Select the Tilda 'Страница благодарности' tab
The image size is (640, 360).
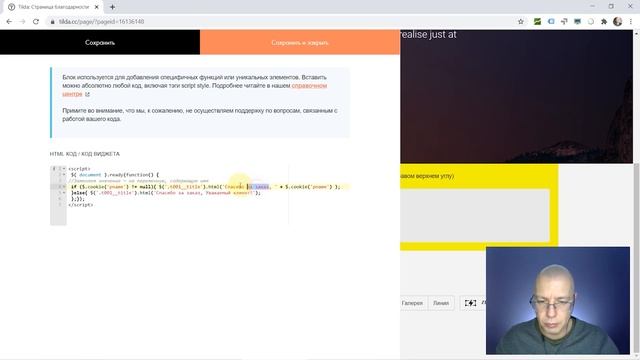53,7
